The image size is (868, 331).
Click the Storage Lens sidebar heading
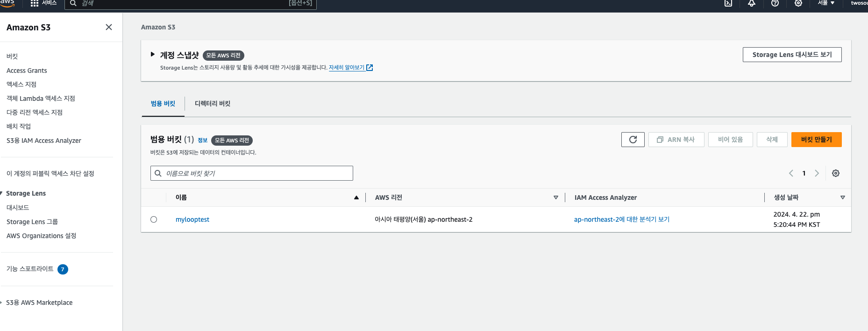click(x=26, y=193)
